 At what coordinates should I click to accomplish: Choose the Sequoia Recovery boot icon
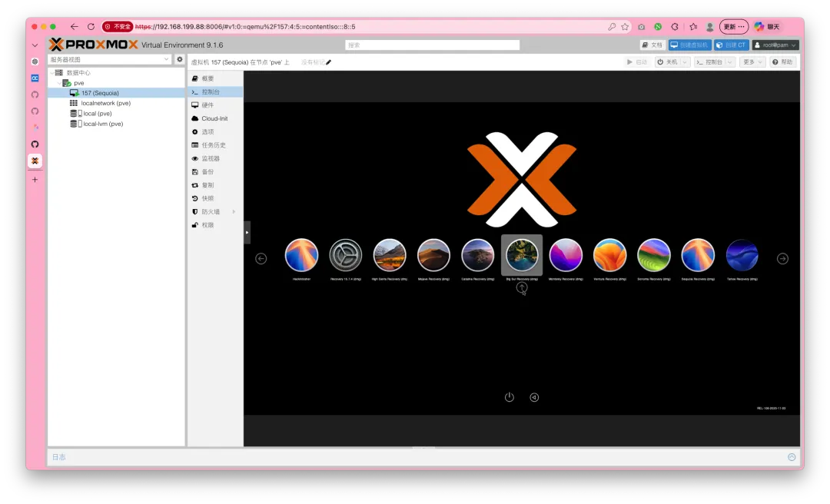[x=698, y=254]
